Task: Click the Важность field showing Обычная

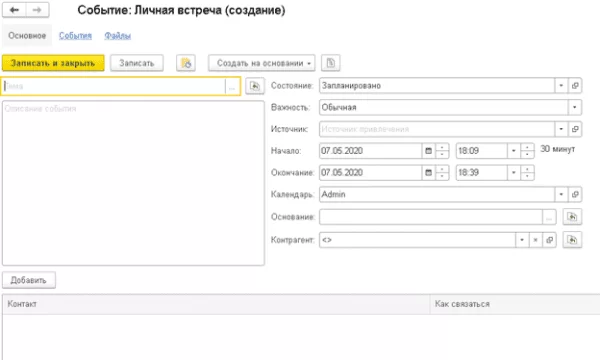Action: [x=443, y=108]
